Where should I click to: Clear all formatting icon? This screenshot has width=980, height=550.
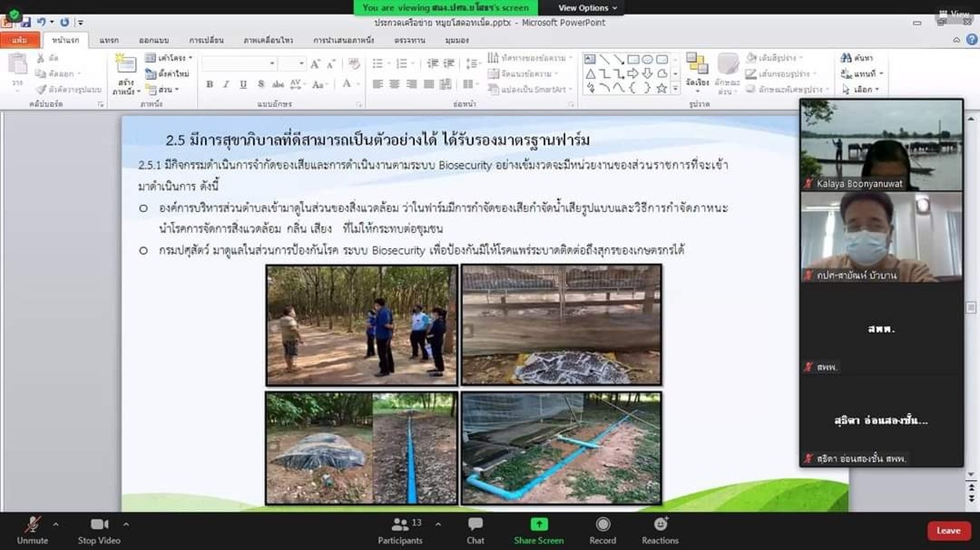(x=354, y=63)
